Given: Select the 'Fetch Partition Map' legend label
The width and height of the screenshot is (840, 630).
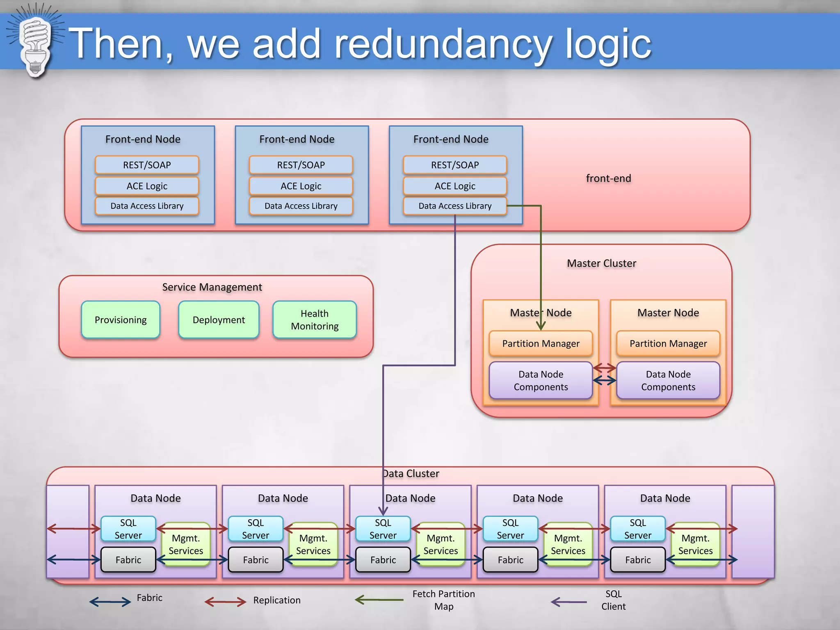Looking at the screenshot, I should [x=444, y=600].
